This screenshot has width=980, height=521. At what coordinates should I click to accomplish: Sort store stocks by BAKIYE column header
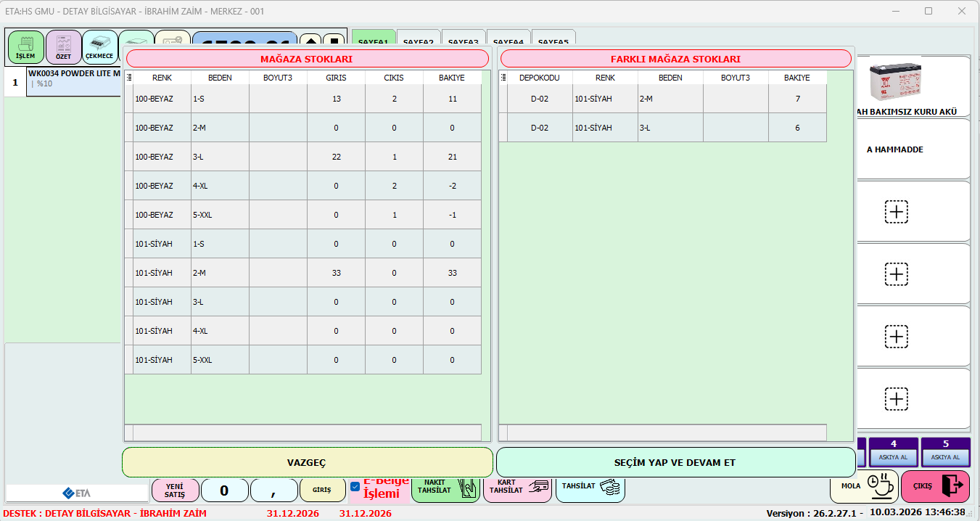[x=452, y=78]
